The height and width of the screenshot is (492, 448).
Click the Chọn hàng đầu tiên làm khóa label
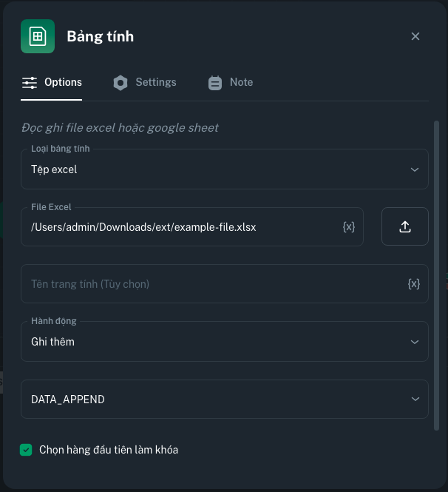pos(109,450)
